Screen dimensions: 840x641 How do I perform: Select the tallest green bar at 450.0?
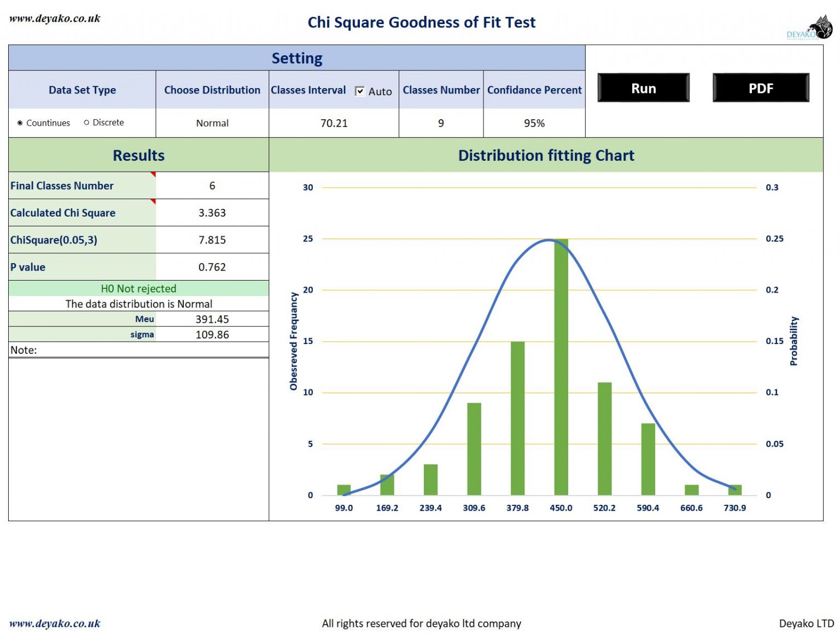point(561,366)
